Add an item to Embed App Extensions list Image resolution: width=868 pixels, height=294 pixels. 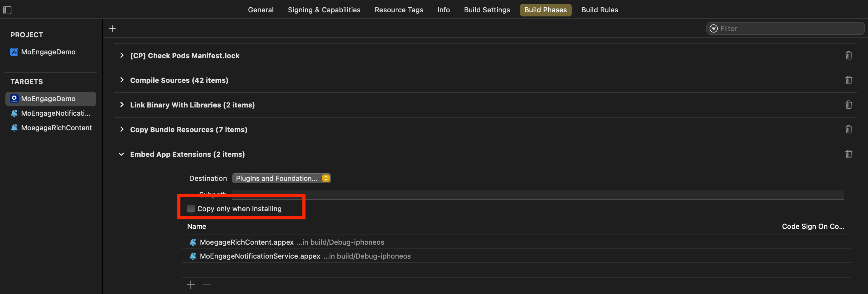pos(191,285)
